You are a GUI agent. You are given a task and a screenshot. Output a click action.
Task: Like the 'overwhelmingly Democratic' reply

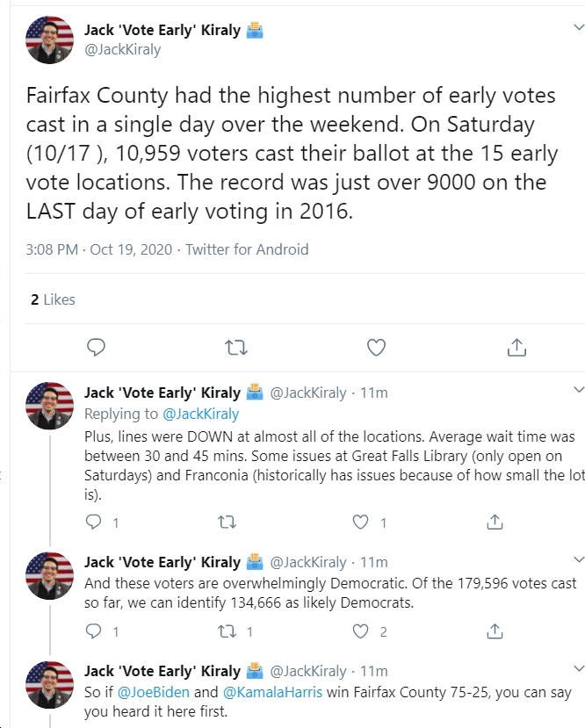(x=361, y=631)
